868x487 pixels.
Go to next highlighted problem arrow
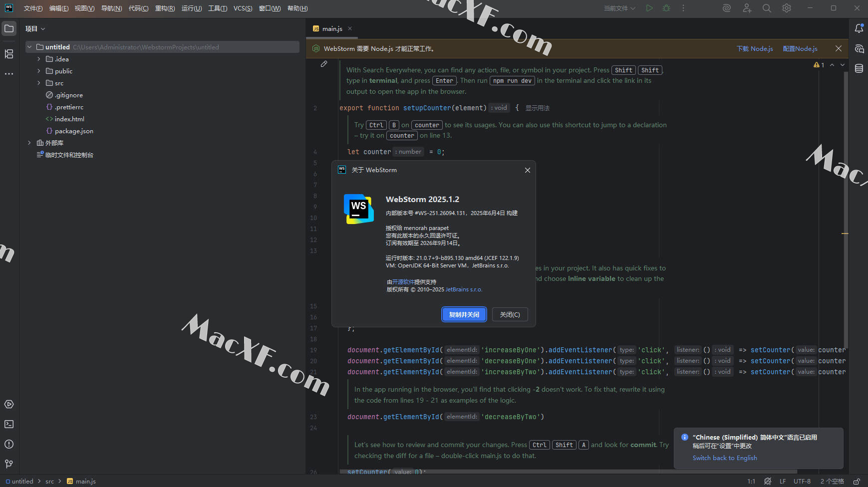pos(843,65)
